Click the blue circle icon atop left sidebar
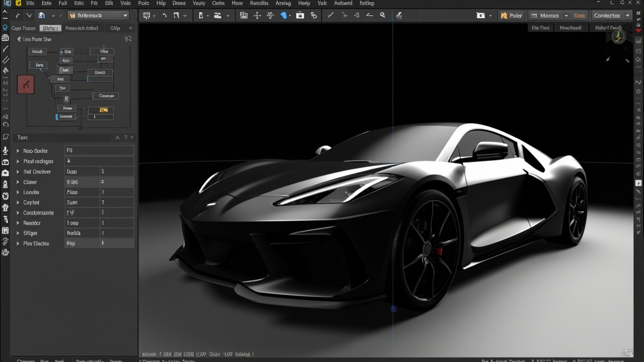The image size is (644, 362). click(x=6, y=28)
